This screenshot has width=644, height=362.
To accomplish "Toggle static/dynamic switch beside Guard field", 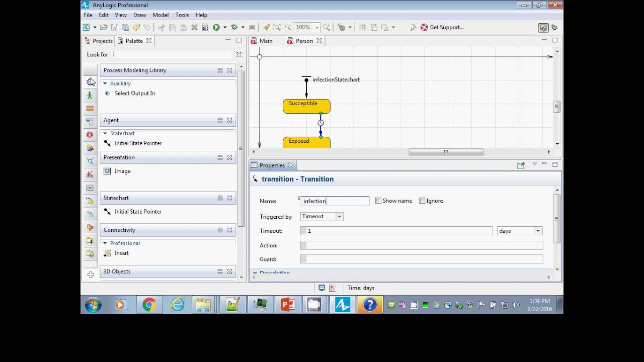I will (x=303, y=259).
